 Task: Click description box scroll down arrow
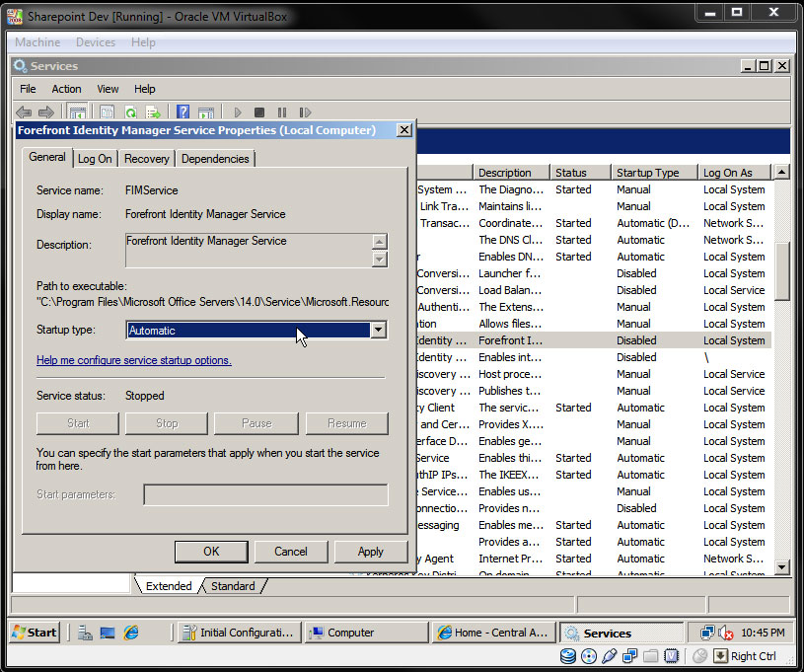pos(380,260)
